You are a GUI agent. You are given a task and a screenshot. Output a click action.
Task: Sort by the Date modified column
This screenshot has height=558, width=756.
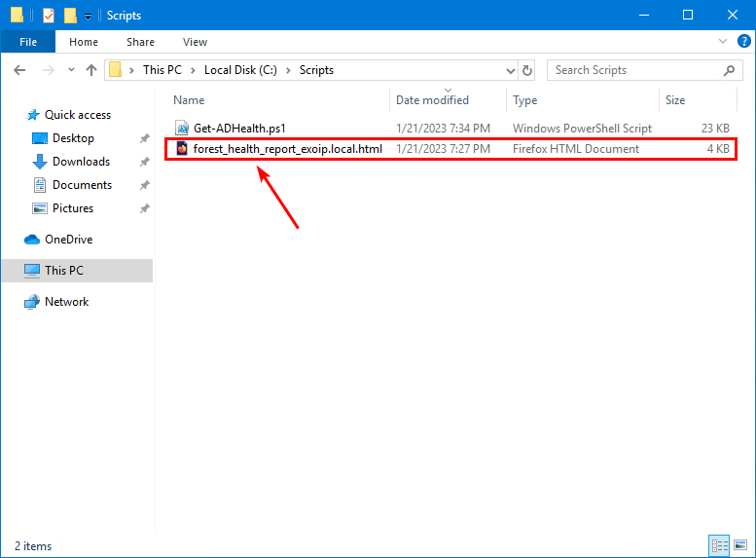coord(432,100)
